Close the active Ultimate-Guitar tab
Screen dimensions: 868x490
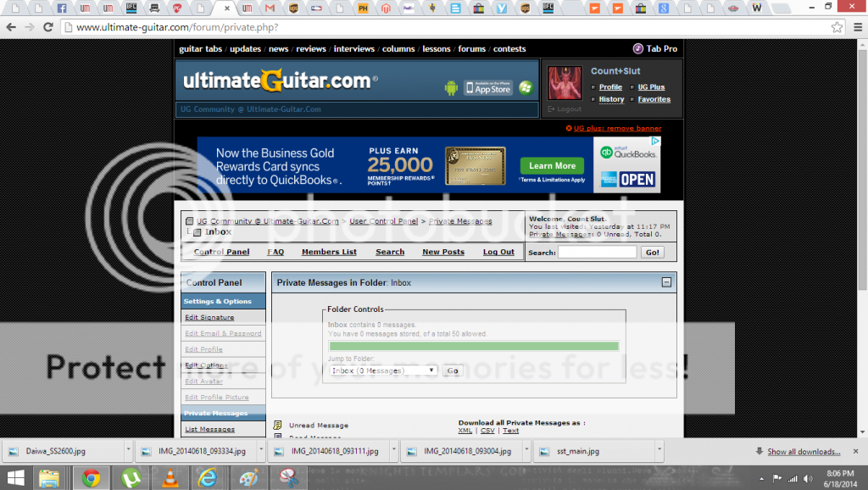[226, 8]
